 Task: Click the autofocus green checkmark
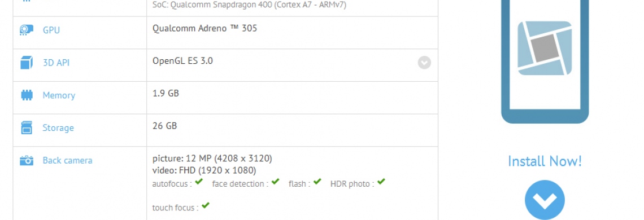click(x=199, y=182)
